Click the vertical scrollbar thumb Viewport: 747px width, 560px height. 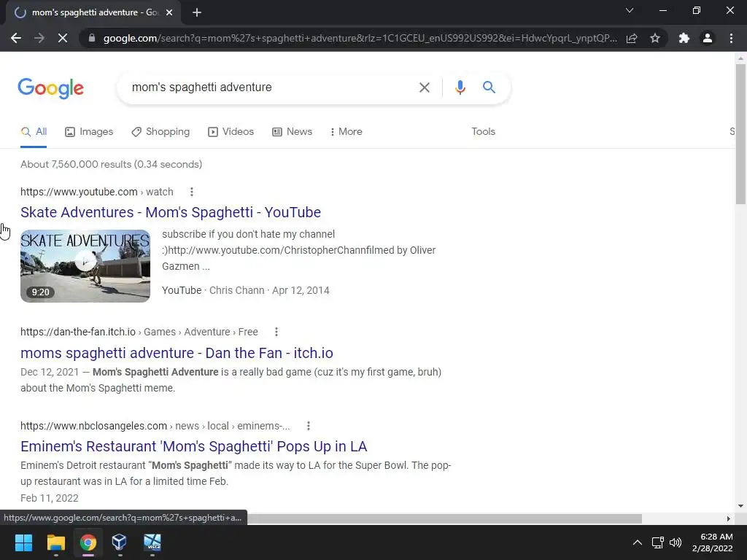pyautogui.click(x=740, y=134)
